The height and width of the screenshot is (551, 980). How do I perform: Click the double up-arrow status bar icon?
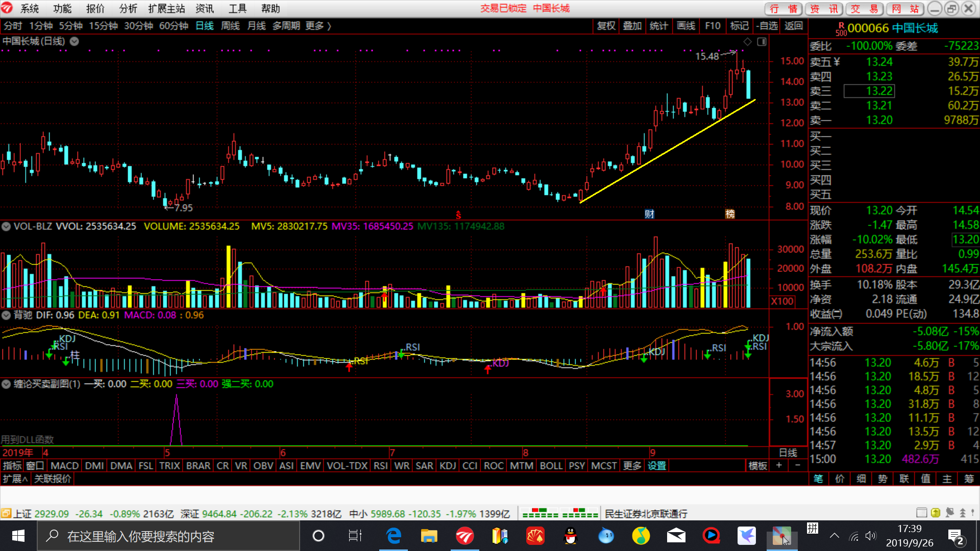coord(963,513)
